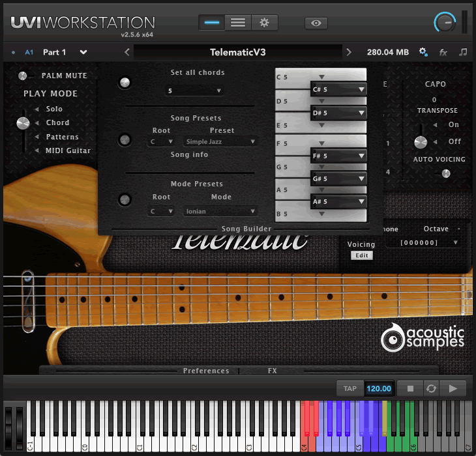Click the Song info label
Image resolution: width=476 pixels, height=456 pixels.
click(x=189, y=154)
